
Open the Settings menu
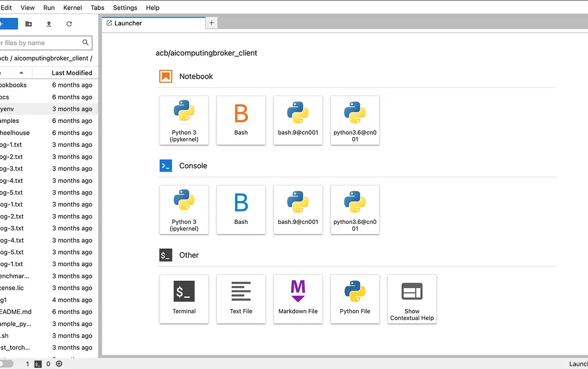click(x=125, y=8)
